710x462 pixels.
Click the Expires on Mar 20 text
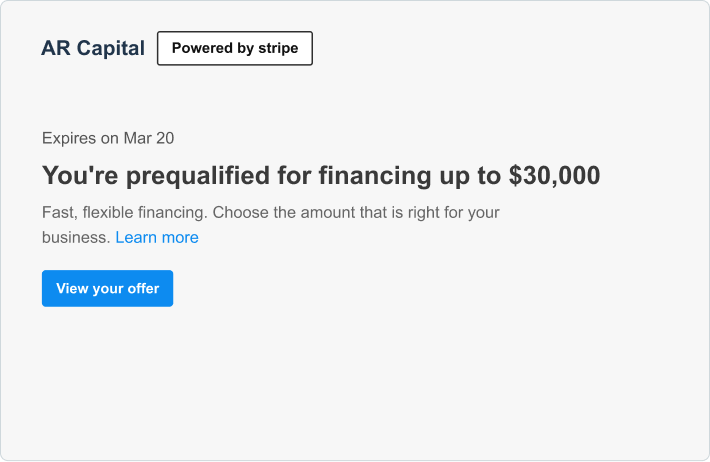pyautogui.click(x=108, y=138)
